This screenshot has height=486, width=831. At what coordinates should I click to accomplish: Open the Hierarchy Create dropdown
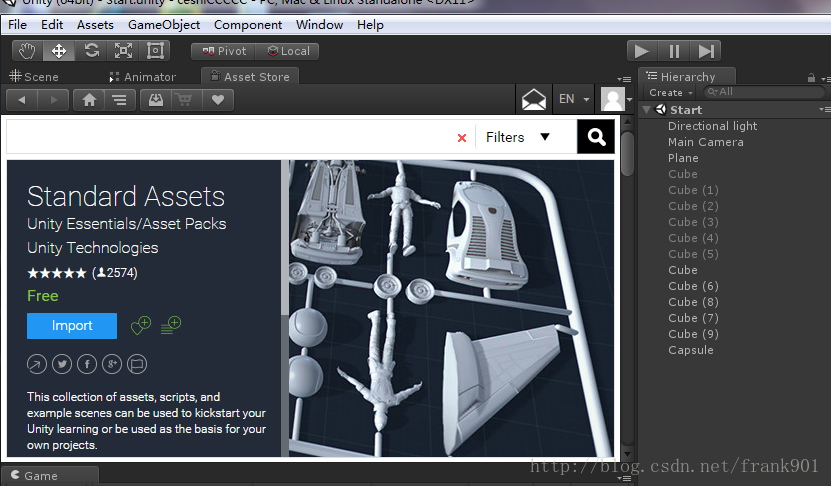(670, 92)
